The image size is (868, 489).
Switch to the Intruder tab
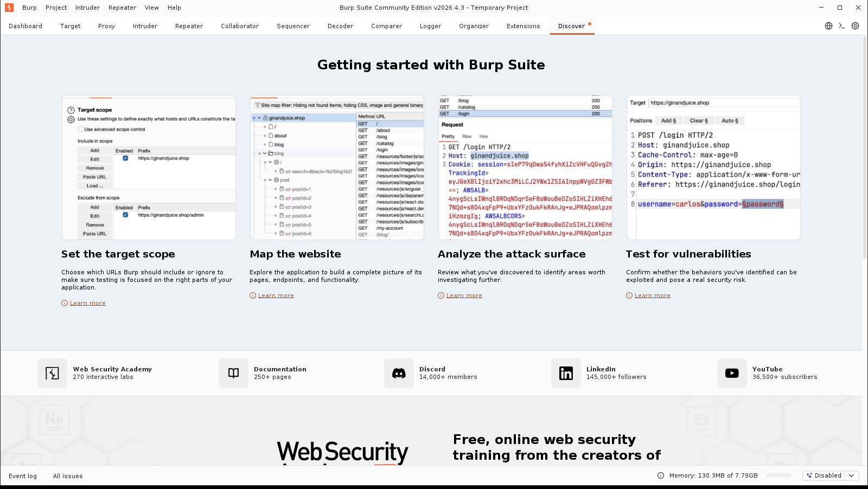145,26
